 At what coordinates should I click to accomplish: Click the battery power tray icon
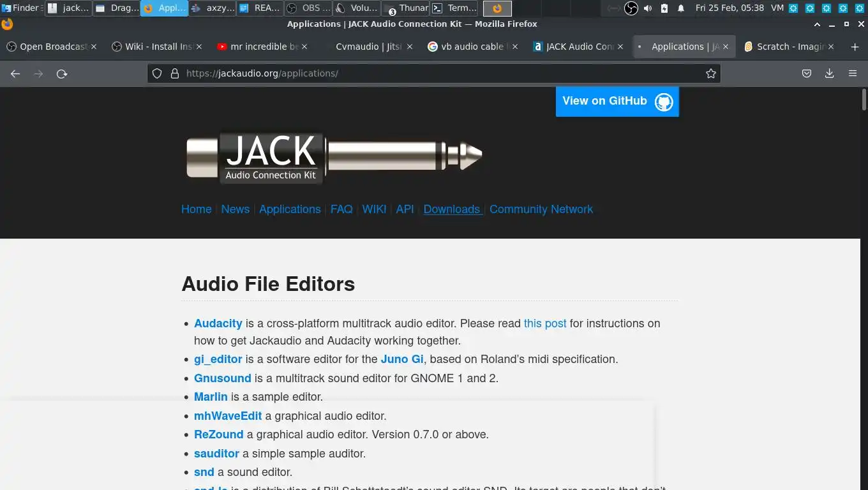[x=664, y=8]
